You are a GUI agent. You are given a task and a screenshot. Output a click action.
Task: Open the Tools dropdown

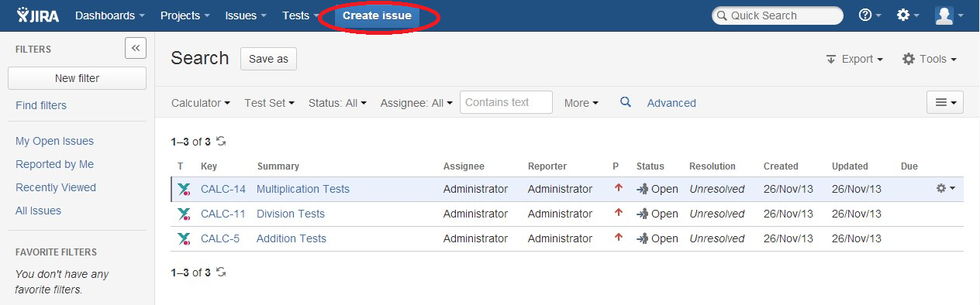pos(929,59)
